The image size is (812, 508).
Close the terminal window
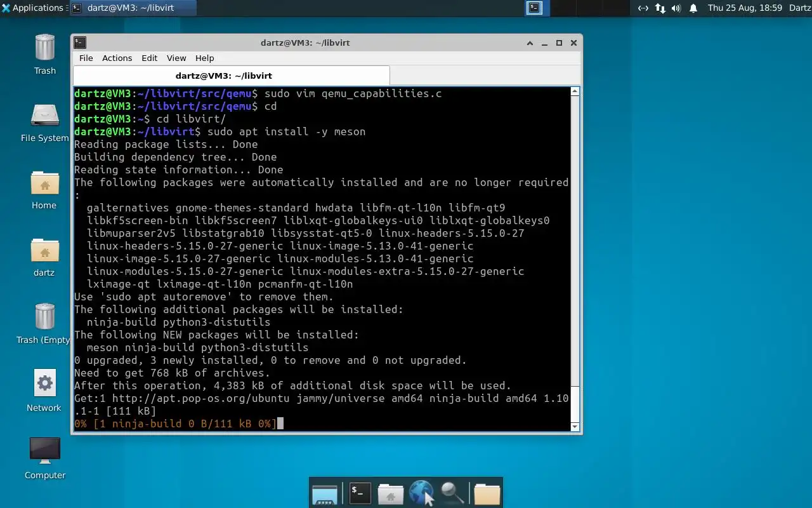point(573,43)
